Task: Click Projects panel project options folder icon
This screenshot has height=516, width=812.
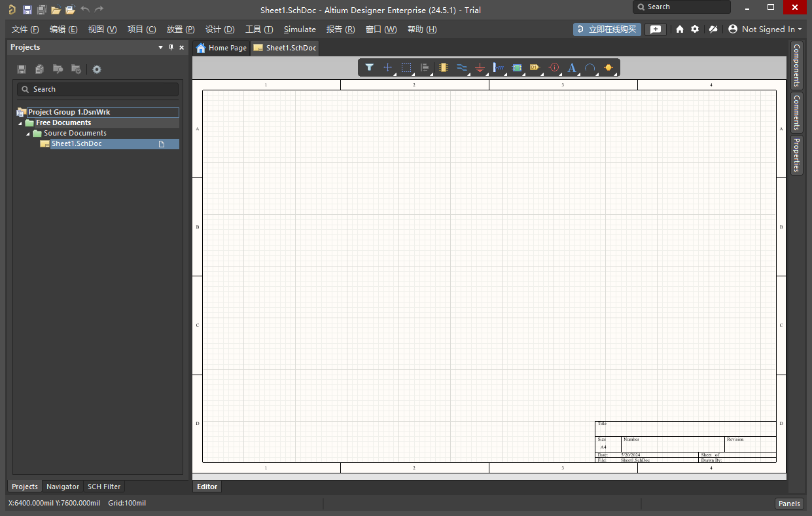Action: coord(77,69)
